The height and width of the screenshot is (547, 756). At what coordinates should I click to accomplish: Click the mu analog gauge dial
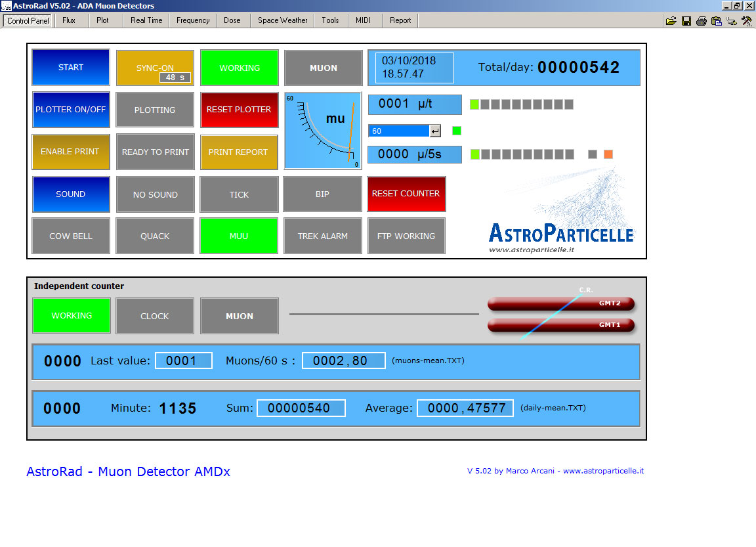coord(323,130)
